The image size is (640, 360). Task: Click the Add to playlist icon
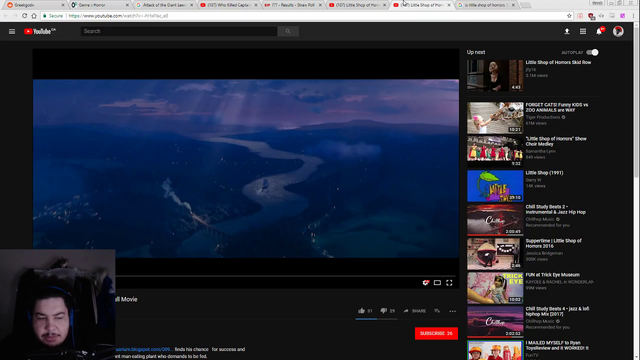(x=437, y=311)
